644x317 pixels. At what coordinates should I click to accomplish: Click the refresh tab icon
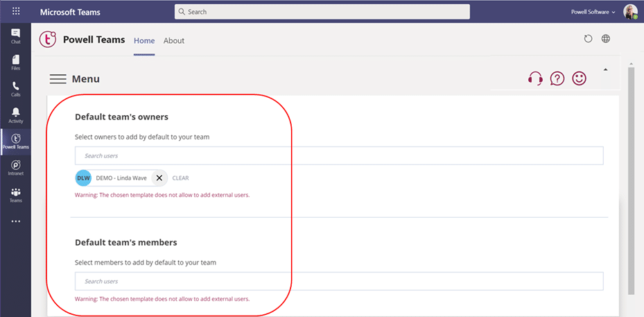click(x=588, y=40)
